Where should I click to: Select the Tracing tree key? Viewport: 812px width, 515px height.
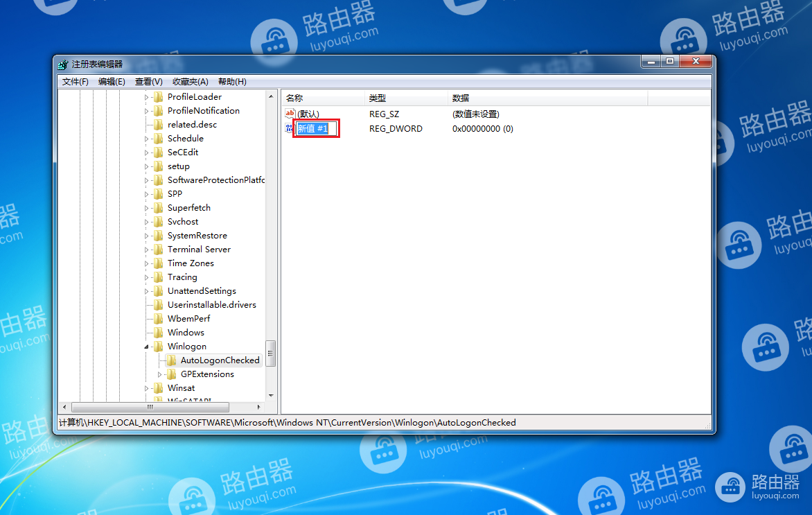(x=182, y=277)
